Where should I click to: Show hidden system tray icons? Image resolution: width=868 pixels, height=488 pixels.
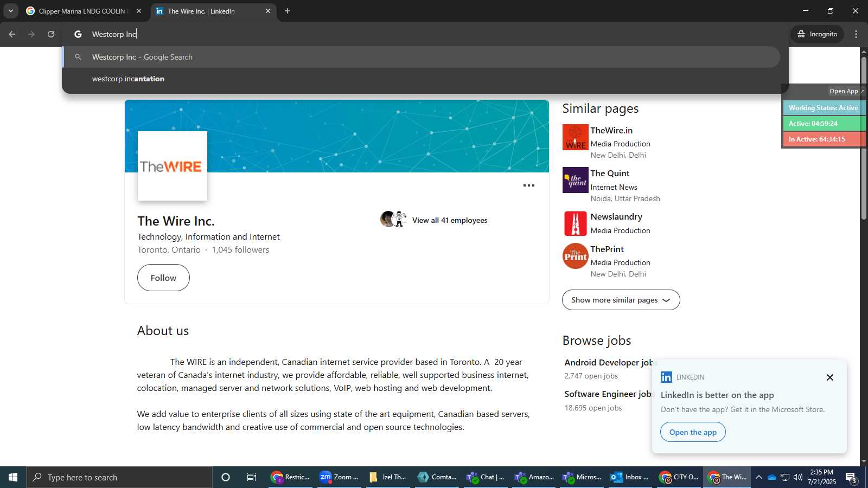(x=759, y=477)
